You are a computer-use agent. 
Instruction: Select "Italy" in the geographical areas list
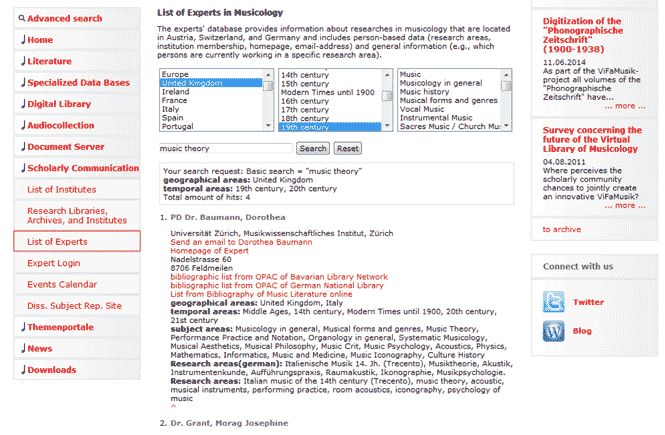click(175, 110)
